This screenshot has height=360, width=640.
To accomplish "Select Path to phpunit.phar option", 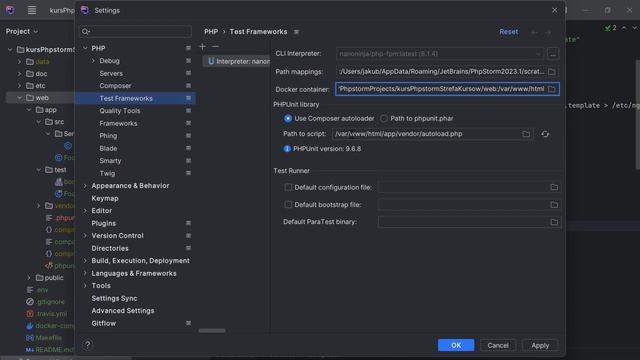I will [x=384, y=118].
